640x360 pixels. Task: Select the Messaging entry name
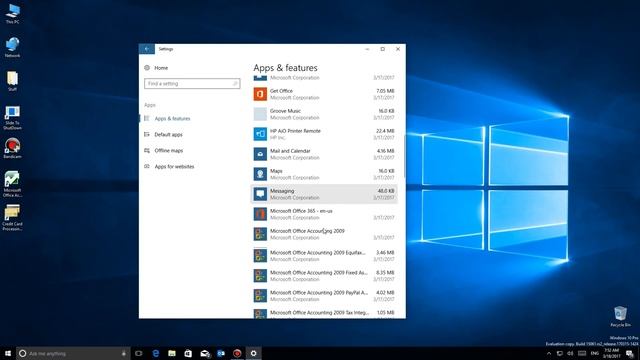[282, 191]
